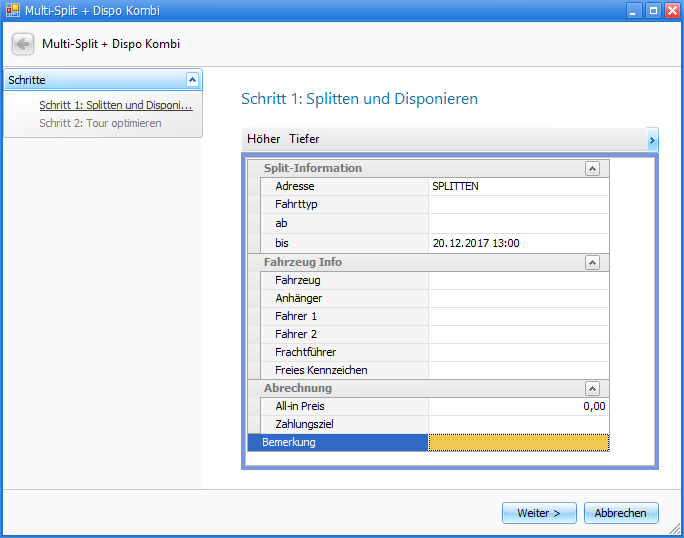
Task: Edit the Adresse field showing SPLITTEN
Action: coord(517,186)
